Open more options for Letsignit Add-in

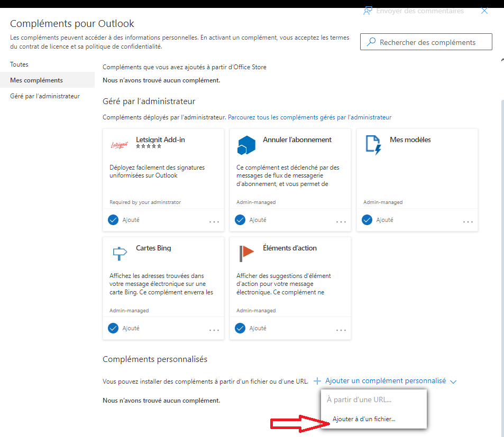click(214, 221)
